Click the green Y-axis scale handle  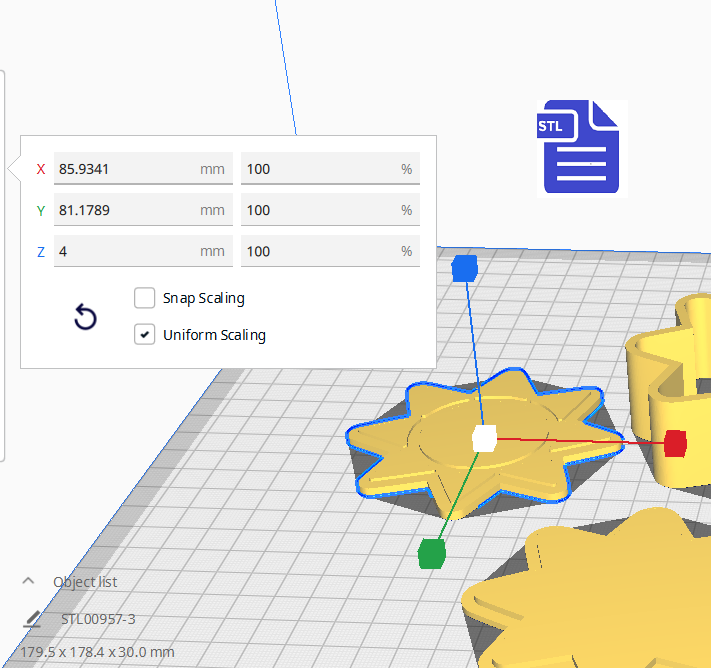431,552
